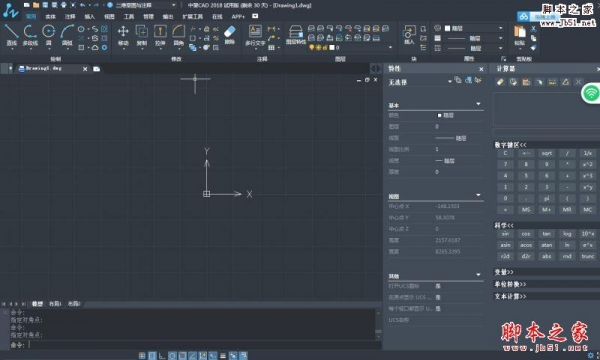The image size is (600, 360).
Task: Click the Open folder icon in quick access toolbar
Action: tap(36, 5)
